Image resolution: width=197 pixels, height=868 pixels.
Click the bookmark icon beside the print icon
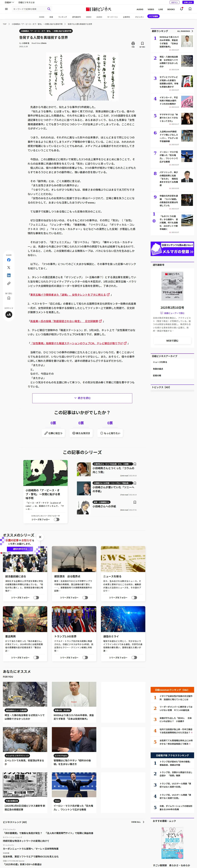pos(142,43)
